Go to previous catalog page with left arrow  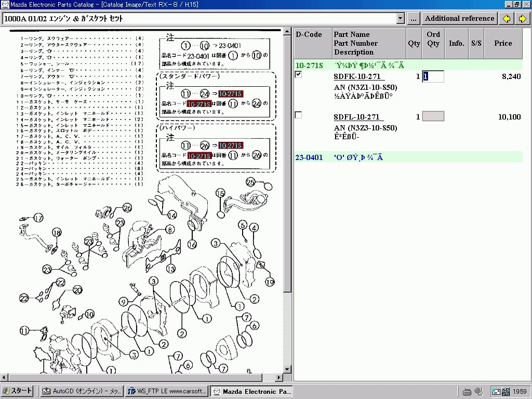pyautogui.click(x=506, y=19)
